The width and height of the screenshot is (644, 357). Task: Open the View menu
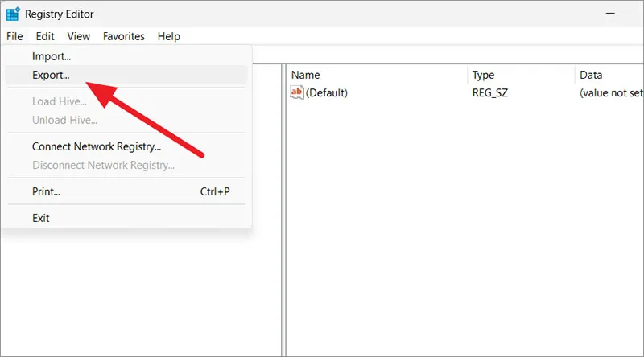point(78,36)
